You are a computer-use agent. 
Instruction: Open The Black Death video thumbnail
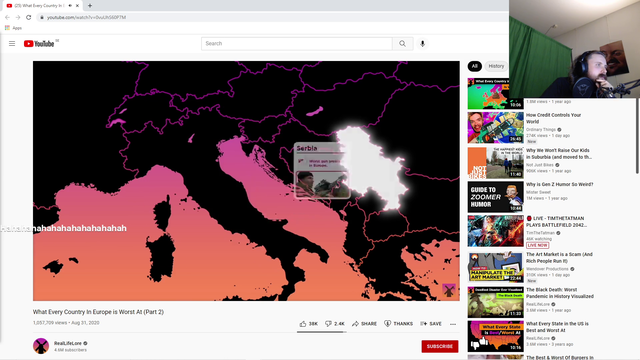point(496,302)
